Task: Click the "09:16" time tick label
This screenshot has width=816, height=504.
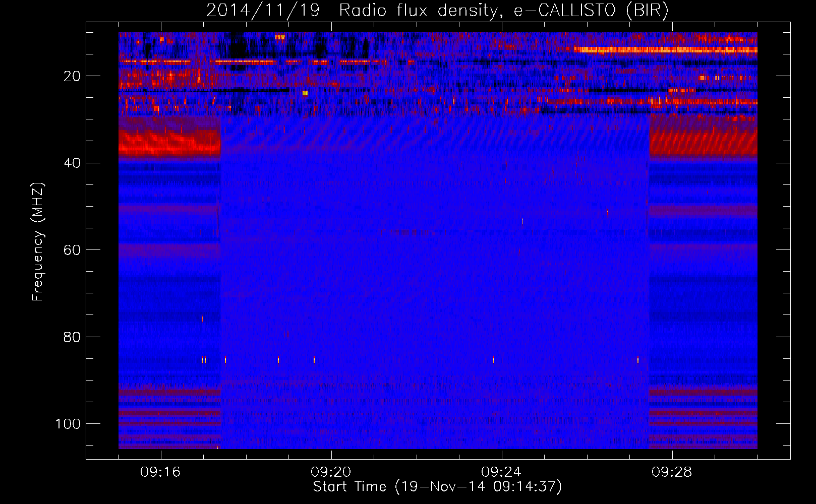Action: [160, 472]
